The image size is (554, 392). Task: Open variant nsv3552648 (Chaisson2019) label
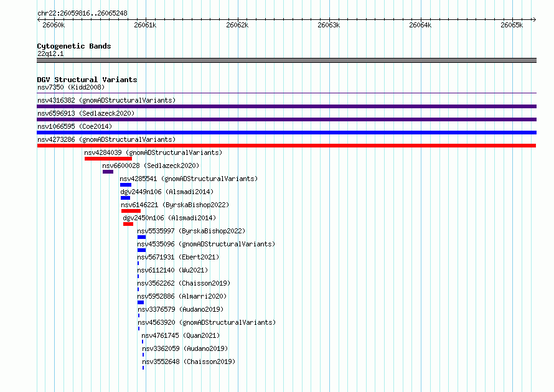[189, 362]
